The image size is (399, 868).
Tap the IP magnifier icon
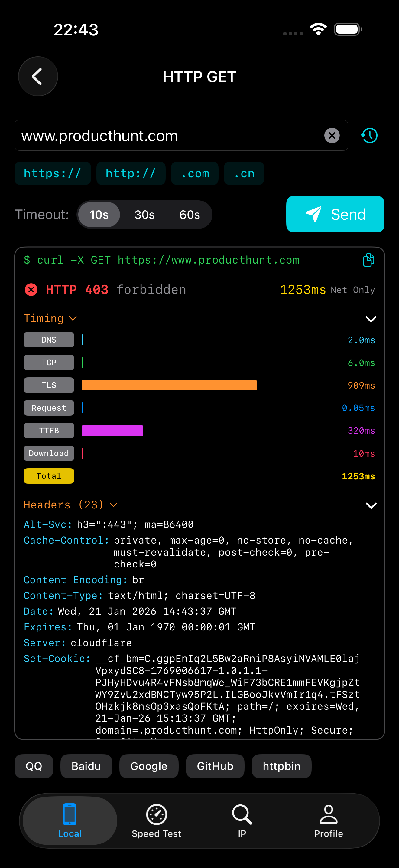tap(242, 814)
